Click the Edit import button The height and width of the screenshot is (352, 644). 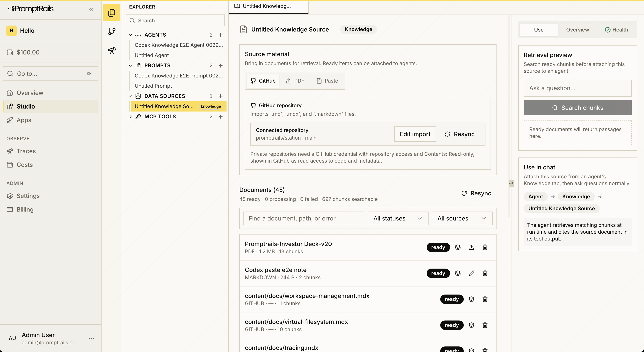(415, 134)
